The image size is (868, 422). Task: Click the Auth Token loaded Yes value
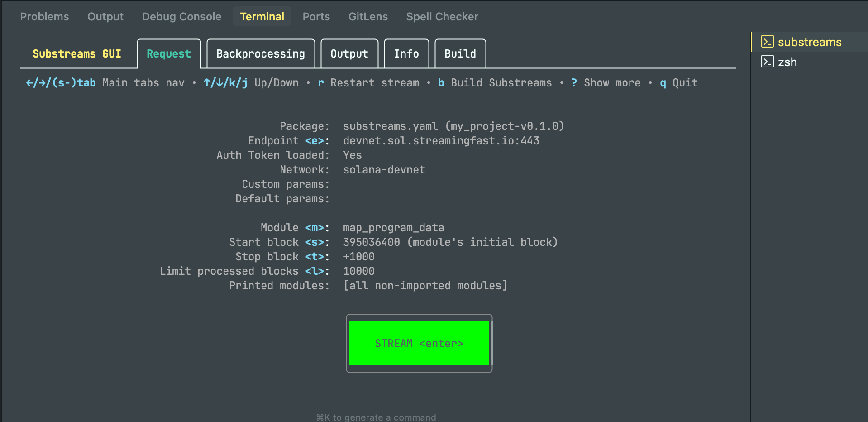pyautogui.click(x=353, y=155)
